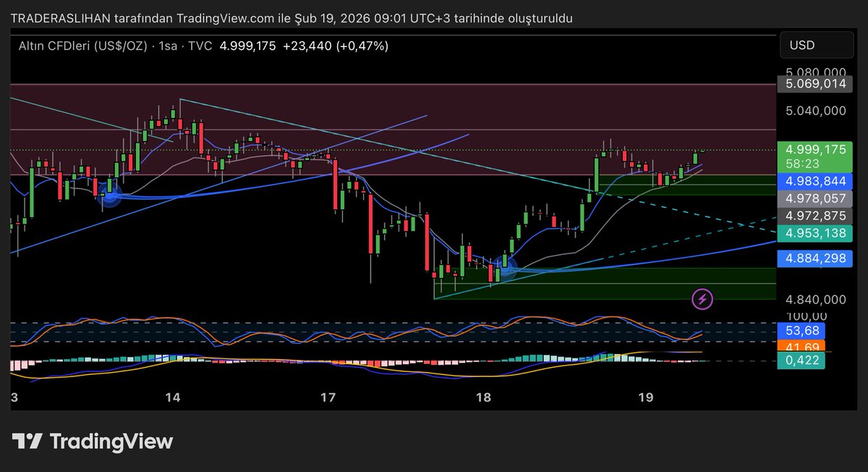Viewport: 868px width, 472px height.
Task: Open the USD currency selector
Action: pyautogui.click(x=817, y=45)
